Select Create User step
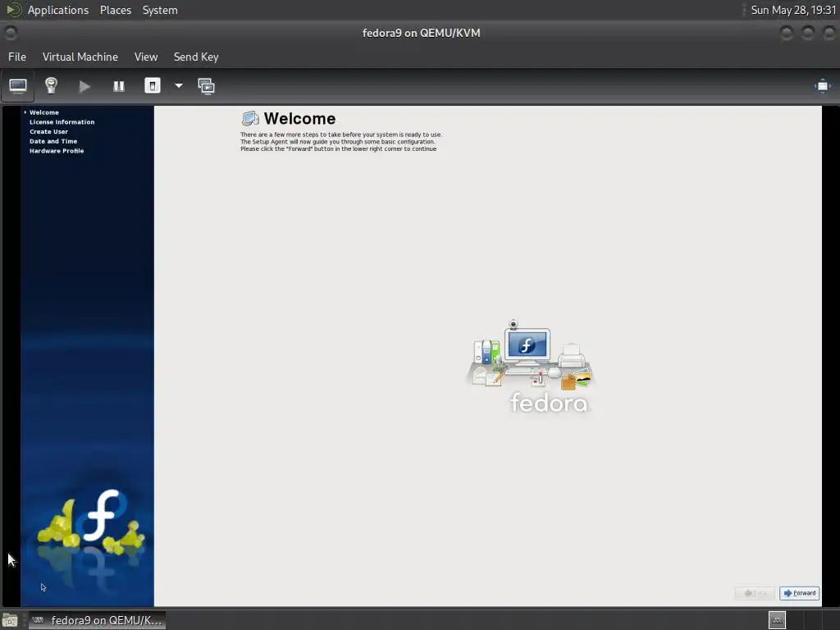 pyautogui.click(x=48, y=132)
